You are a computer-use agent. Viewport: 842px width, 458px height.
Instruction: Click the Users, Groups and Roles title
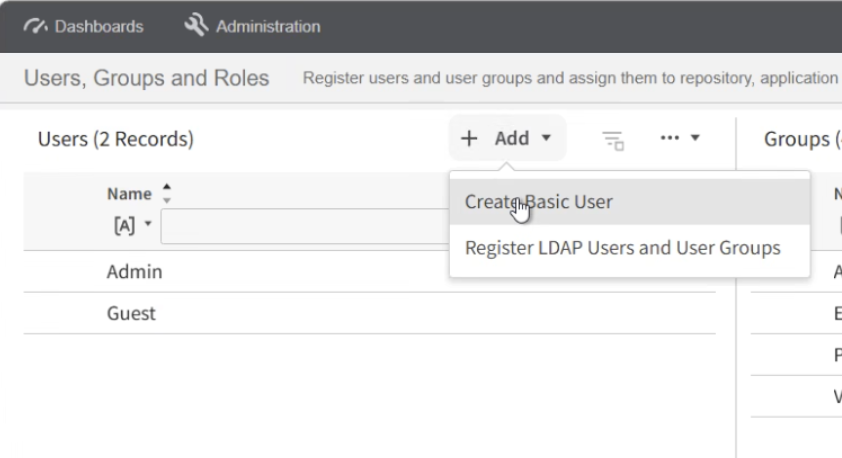click(147, 78)
